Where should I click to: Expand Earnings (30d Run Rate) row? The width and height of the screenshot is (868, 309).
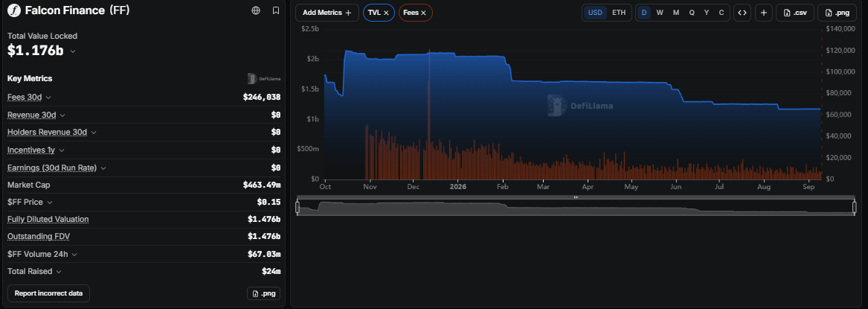(x=103, y=168)
